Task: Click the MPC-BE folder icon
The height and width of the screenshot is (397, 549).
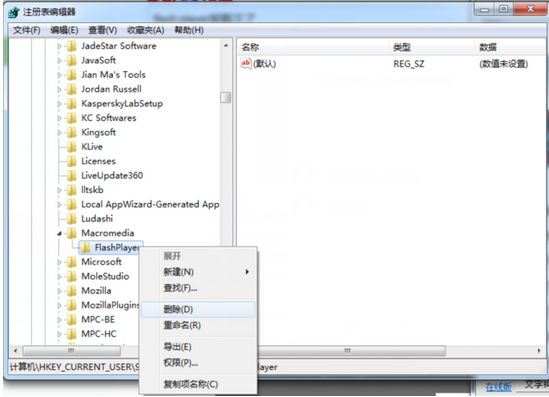Action: click(x=71, y=319)
